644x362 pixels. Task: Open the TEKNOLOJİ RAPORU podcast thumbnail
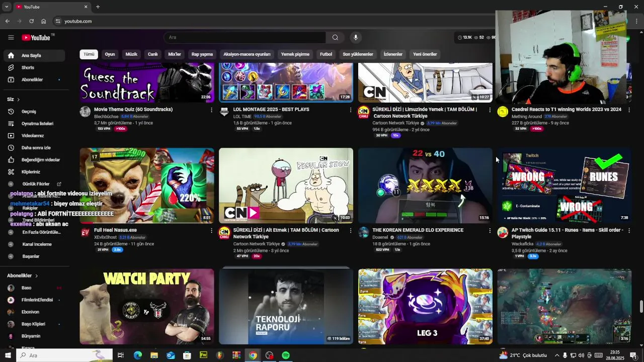286,306
